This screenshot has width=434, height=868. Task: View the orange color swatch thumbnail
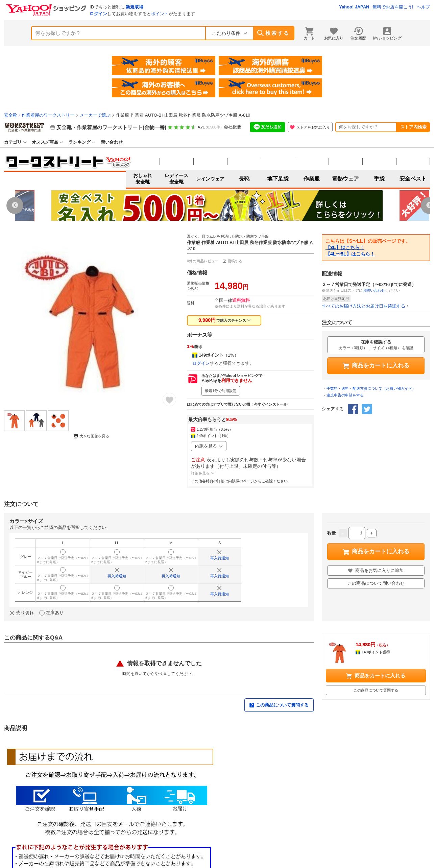58,420
